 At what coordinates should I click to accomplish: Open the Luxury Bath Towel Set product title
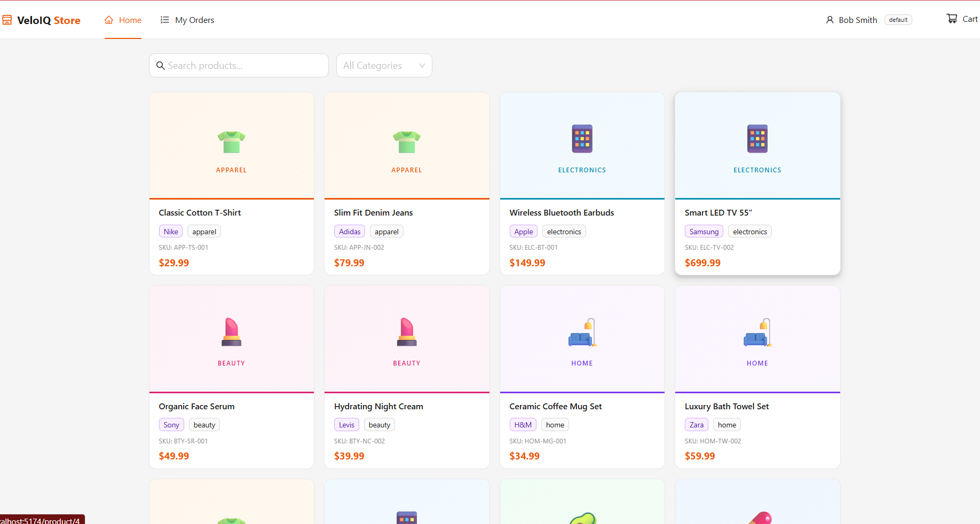click(727, 406)
